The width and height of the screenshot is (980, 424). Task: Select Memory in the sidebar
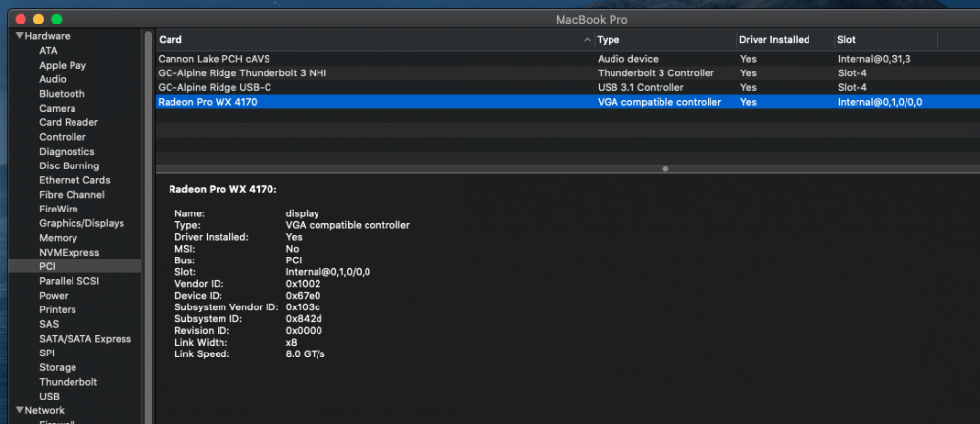(58, 237)
